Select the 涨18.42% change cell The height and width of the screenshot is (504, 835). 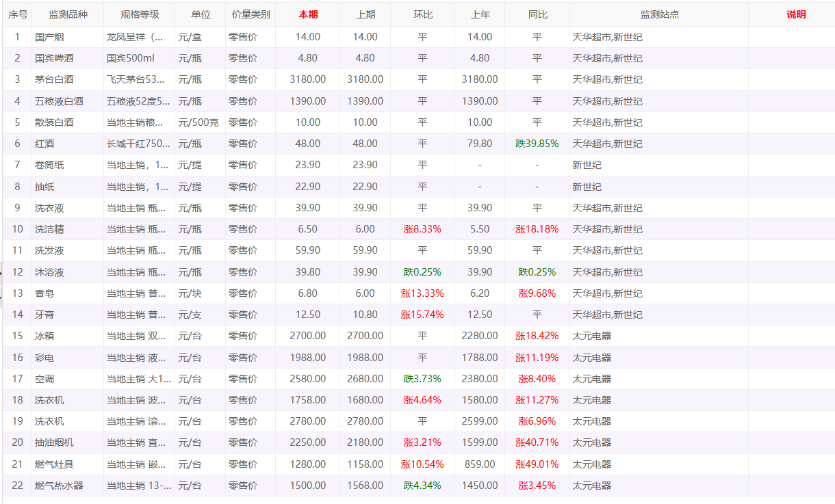point(537,336)
